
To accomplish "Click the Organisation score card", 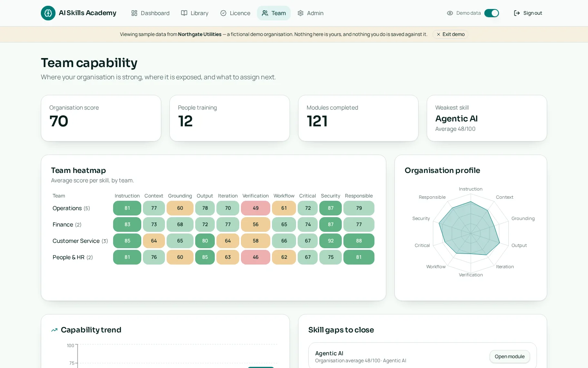I will (101, 118).
